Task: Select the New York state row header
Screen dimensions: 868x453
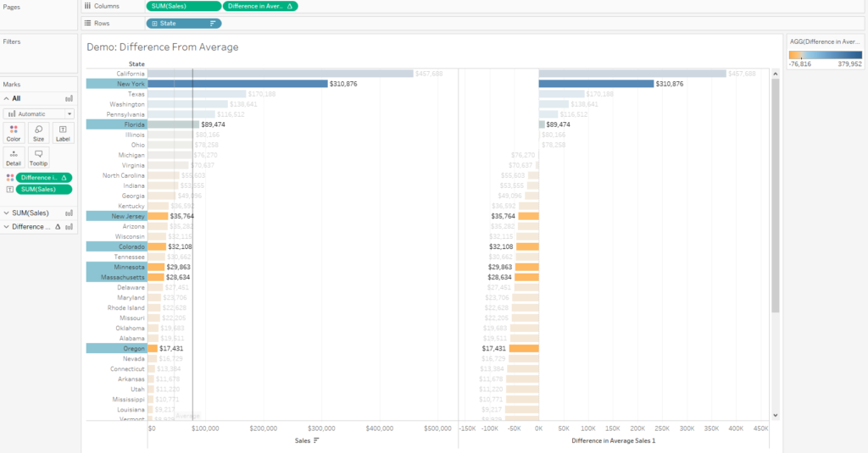Action: click(116, 84)
